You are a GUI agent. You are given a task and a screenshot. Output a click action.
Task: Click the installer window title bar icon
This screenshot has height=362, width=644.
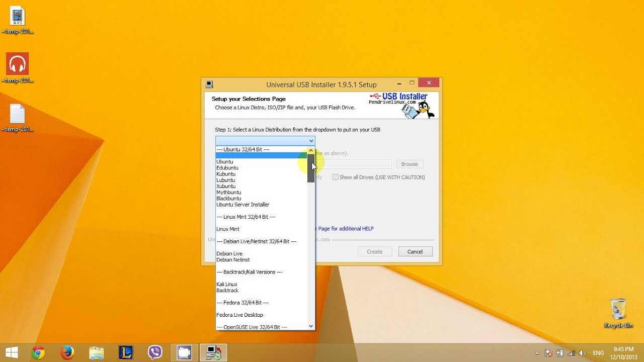[209, 84]
